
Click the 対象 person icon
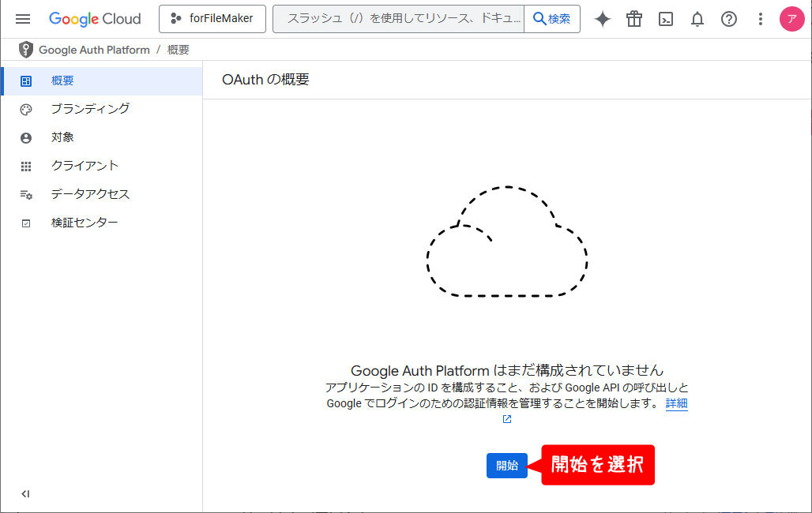pyautogui.click(x=26, y=138)
